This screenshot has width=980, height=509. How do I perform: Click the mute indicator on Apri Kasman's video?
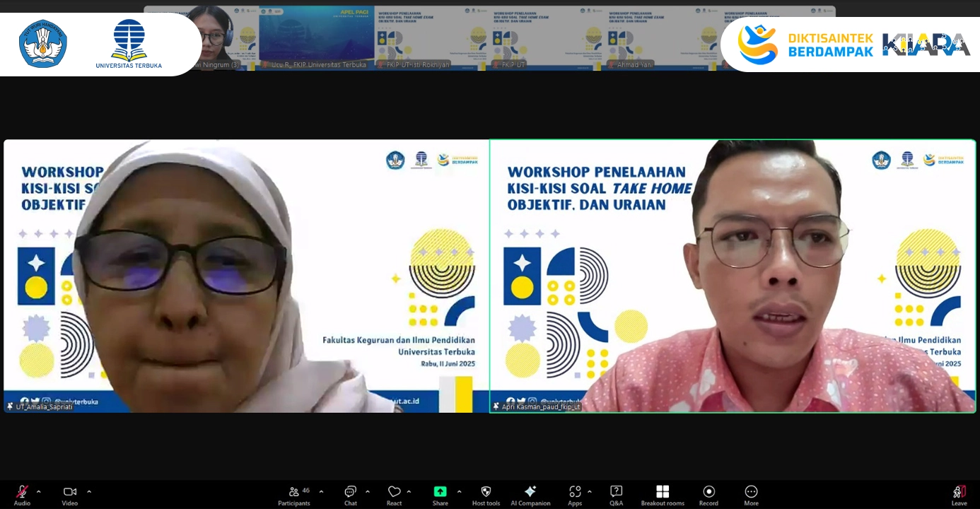[x=497, y=406]
